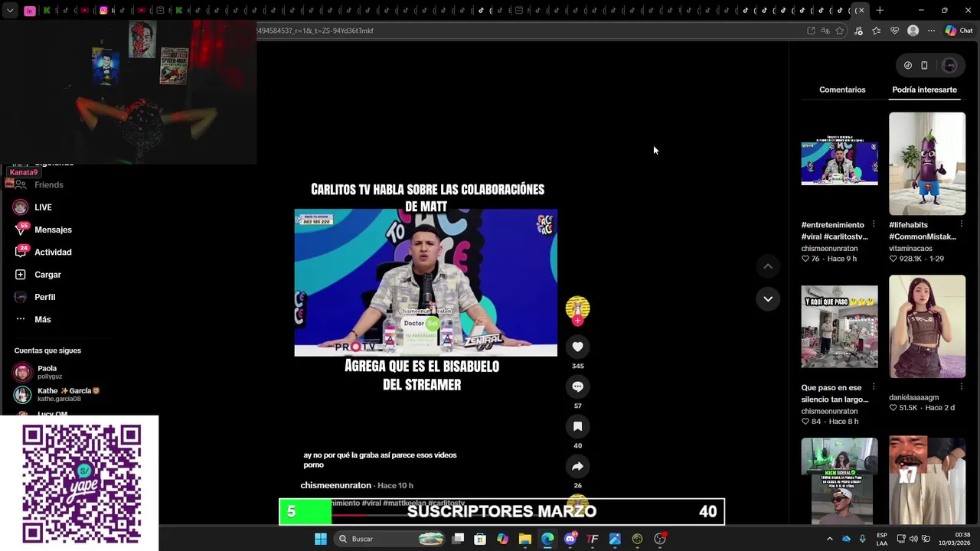
Task: Play the danielaaaaagm recommended video thumbnail
Action: (x=927, y=327)
